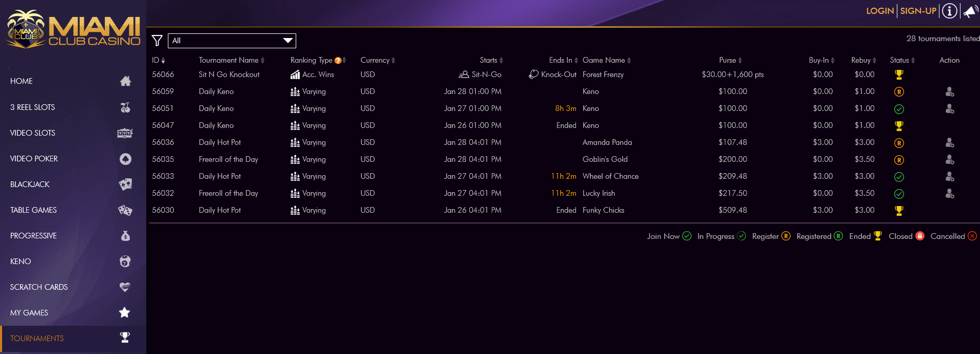Open KENO sidebar menu item

point(73,262)
